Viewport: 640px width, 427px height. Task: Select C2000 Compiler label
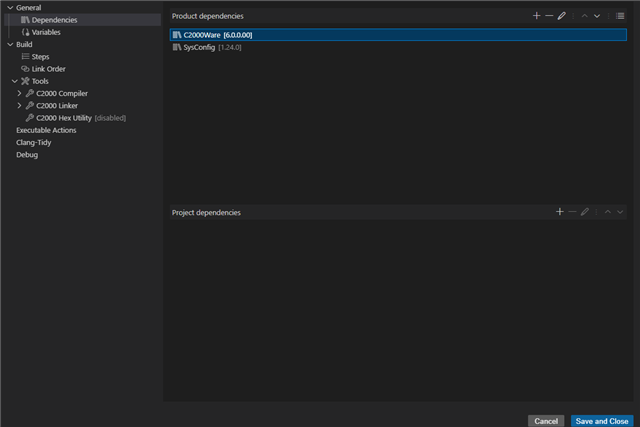click(x=62, y=93)
